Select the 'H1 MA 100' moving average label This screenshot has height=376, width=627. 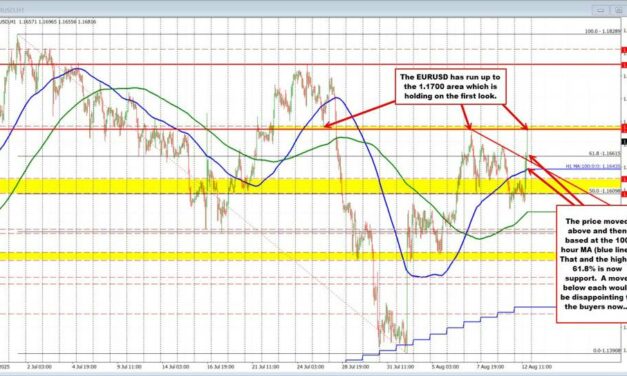click(x=593, y=166)
